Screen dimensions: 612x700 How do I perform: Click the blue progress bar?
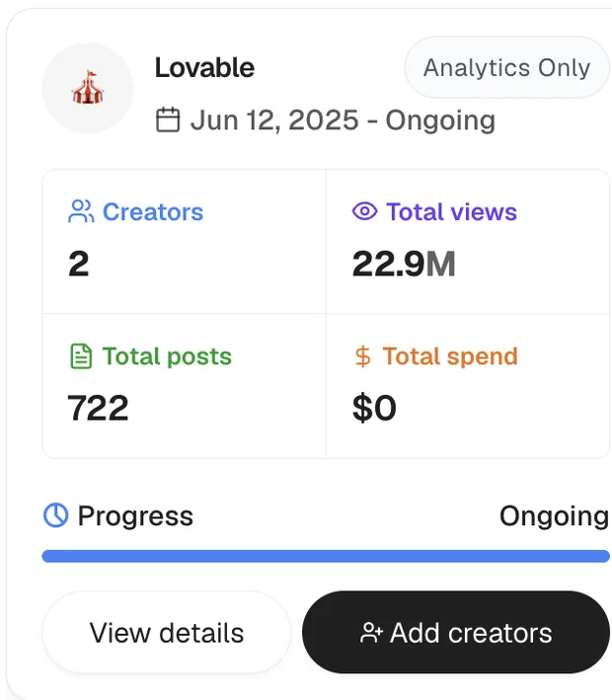326,556
